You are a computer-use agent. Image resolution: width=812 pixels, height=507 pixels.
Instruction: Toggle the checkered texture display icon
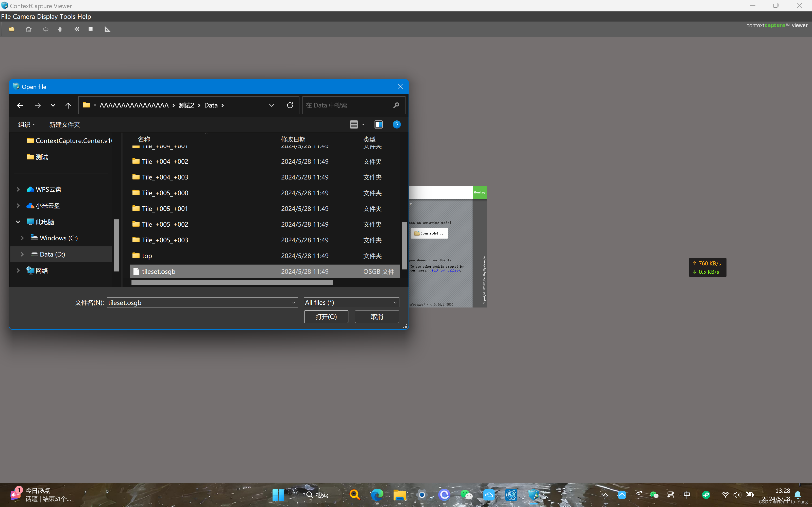pyautogui.click(x=76, y=29)
